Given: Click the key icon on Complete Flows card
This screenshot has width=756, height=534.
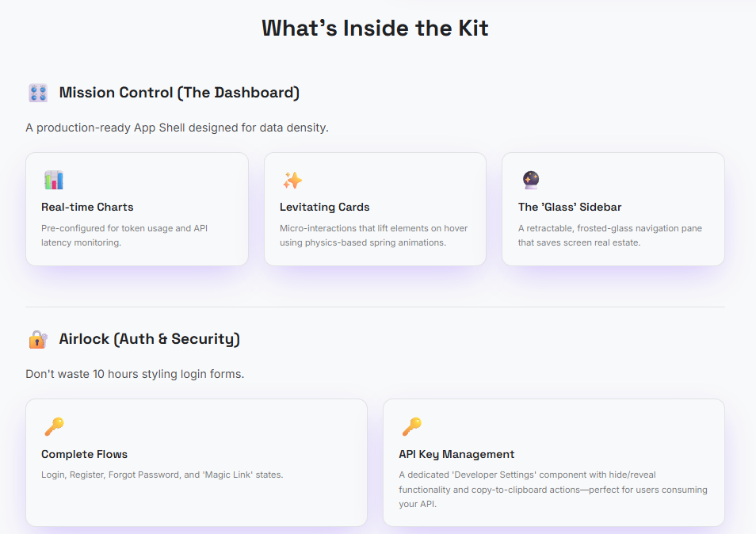Looking at the screenshot, I should 54,426.
